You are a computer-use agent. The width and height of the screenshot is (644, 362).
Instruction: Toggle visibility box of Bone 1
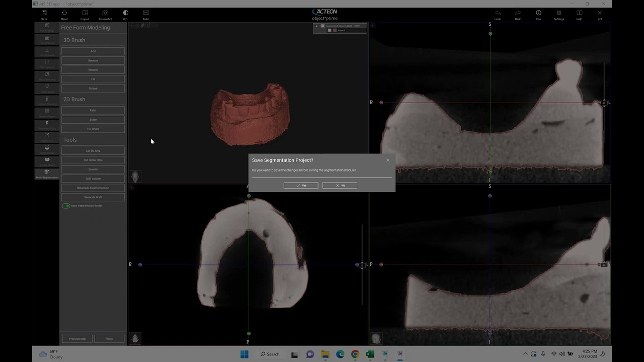[x=330, y=30]
